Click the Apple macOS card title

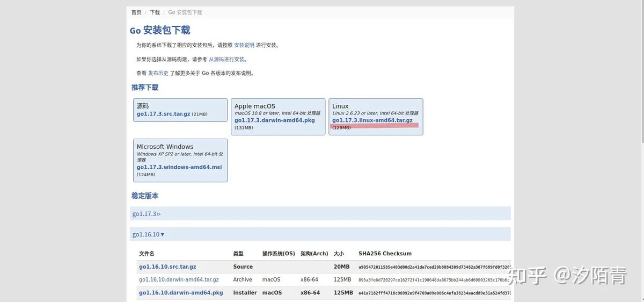(255, 106)
